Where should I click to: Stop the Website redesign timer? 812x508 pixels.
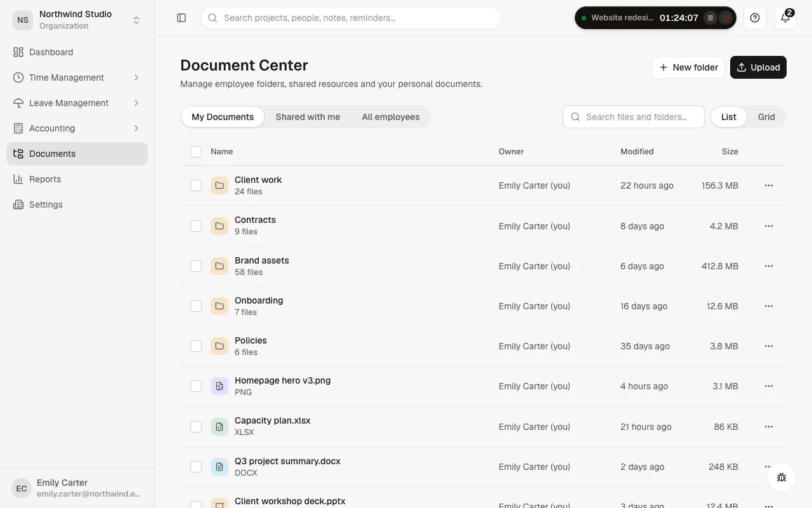coord(726,18)
